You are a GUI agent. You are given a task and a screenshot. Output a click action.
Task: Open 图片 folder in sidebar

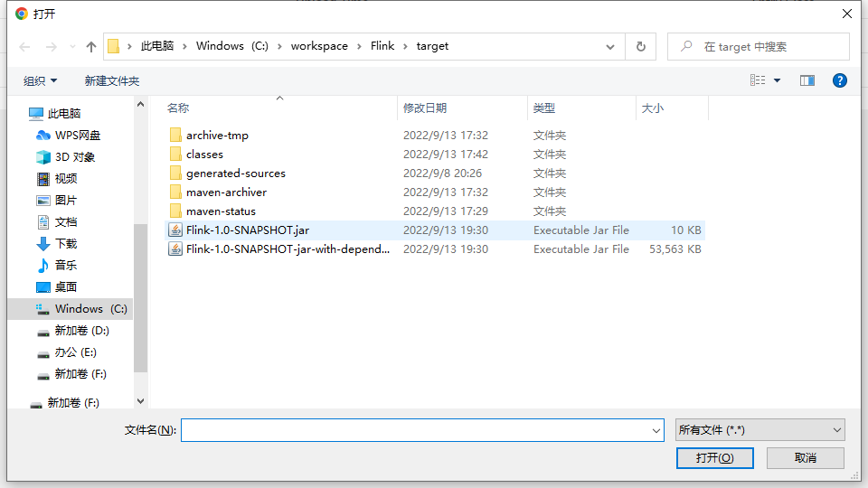[x=66, y=201]
